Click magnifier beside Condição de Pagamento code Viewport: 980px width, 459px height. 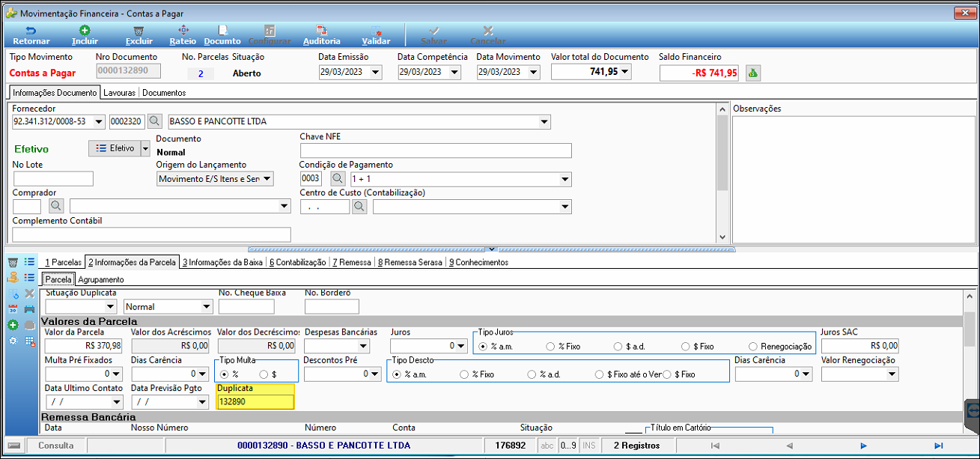(x=338, y=179)
